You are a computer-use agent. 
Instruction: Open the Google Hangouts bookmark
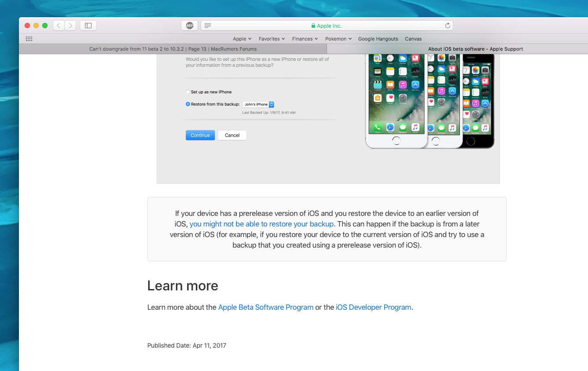[378, 39]
